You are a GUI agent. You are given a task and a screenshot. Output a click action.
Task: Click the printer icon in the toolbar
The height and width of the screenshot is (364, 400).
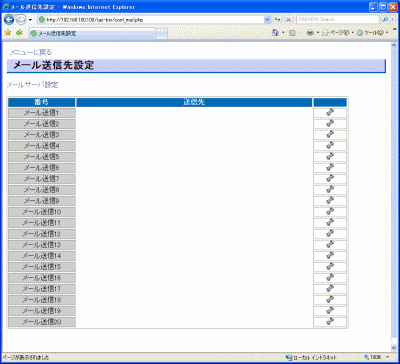(310, 33)
